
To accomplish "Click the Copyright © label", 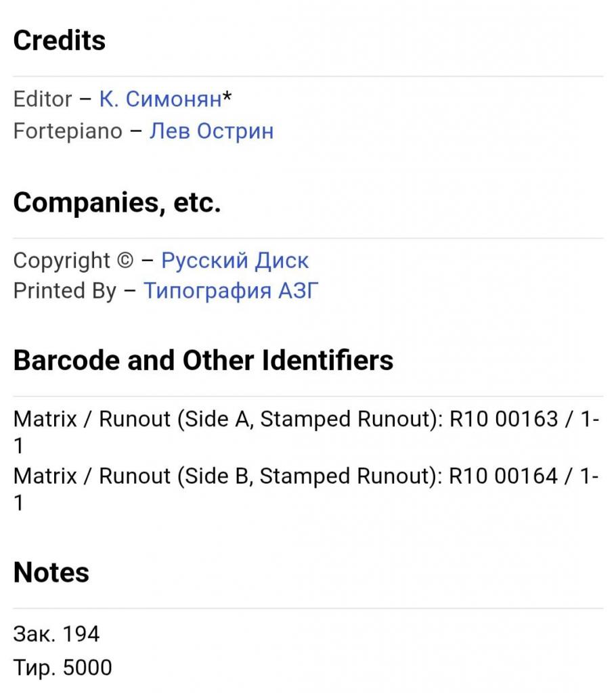I will tap(73, 261).
